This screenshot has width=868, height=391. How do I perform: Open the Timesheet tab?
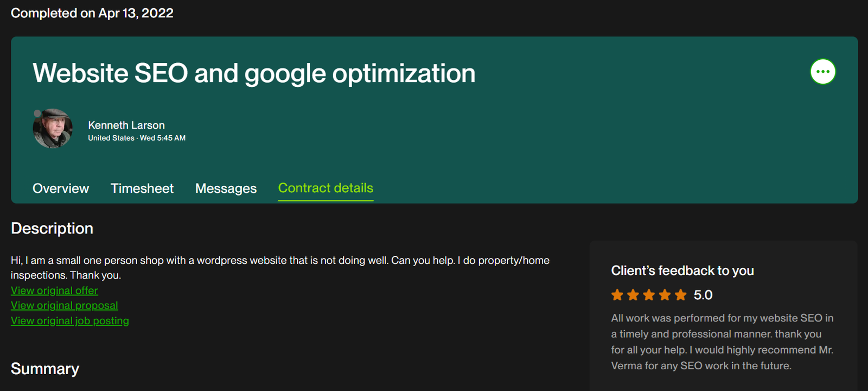point(142,188)
